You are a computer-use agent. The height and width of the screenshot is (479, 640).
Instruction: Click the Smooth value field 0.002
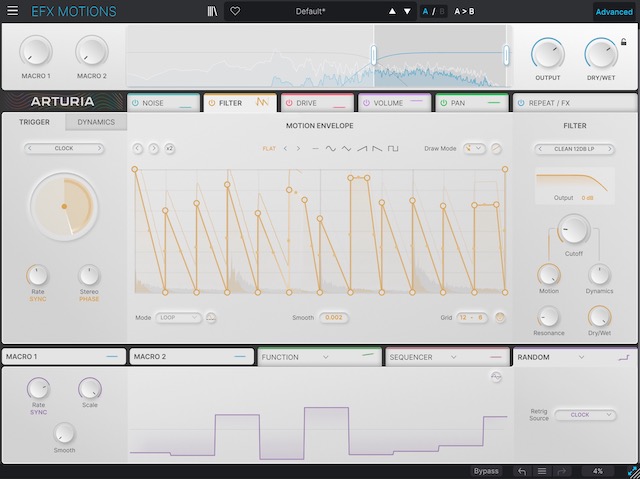[x=335, y=317]
